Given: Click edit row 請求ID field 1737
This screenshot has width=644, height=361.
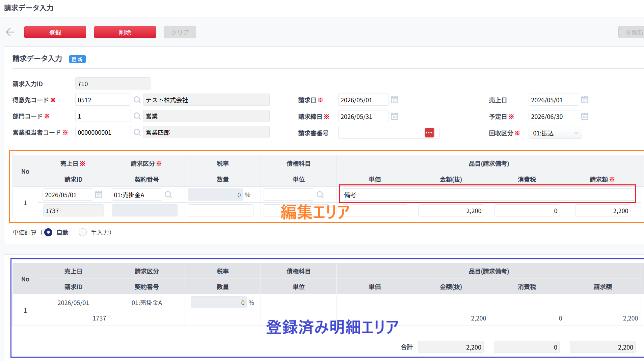Looking at the screenshot, I should click(x=73, y=211).
